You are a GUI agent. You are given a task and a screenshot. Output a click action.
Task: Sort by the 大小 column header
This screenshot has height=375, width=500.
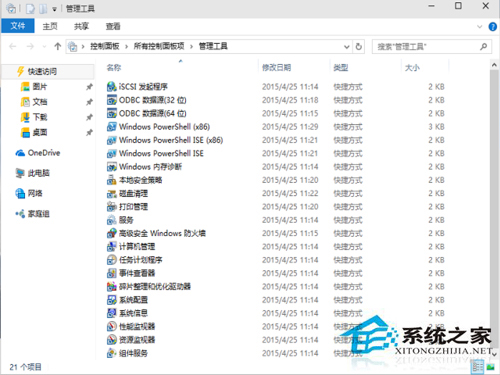pyautogui.click(x=412, y=68)
